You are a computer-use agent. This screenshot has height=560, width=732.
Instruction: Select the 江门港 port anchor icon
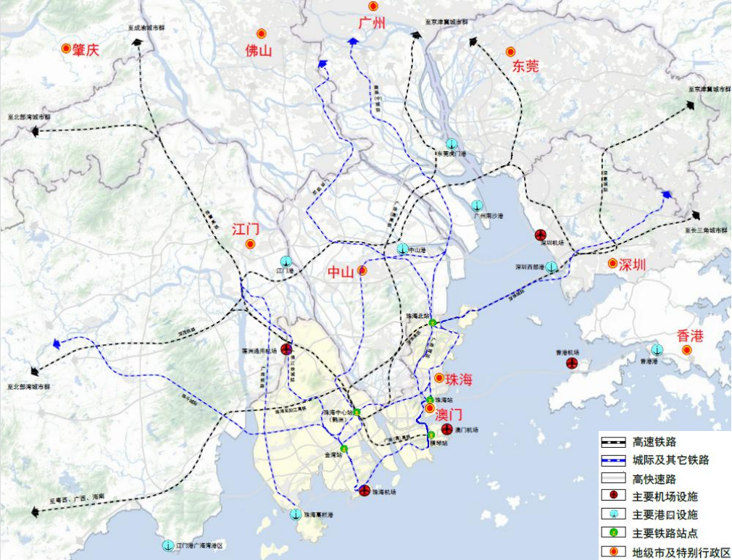click(x=286, y=262)
